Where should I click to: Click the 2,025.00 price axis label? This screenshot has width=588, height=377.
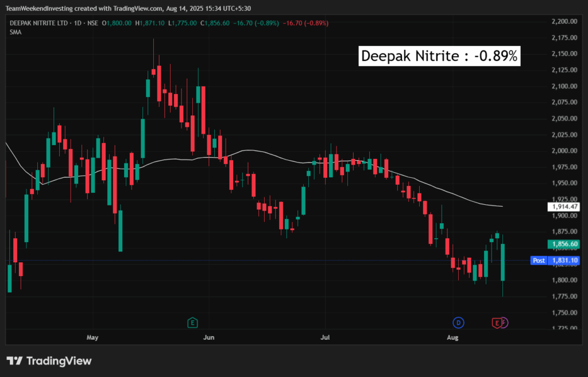click(564, 134)
